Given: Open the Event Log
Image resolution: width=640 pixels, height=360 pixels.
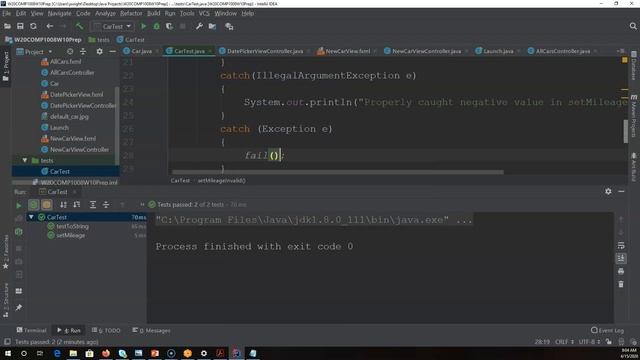Looking at the screenshot, I should pos(607,330).
